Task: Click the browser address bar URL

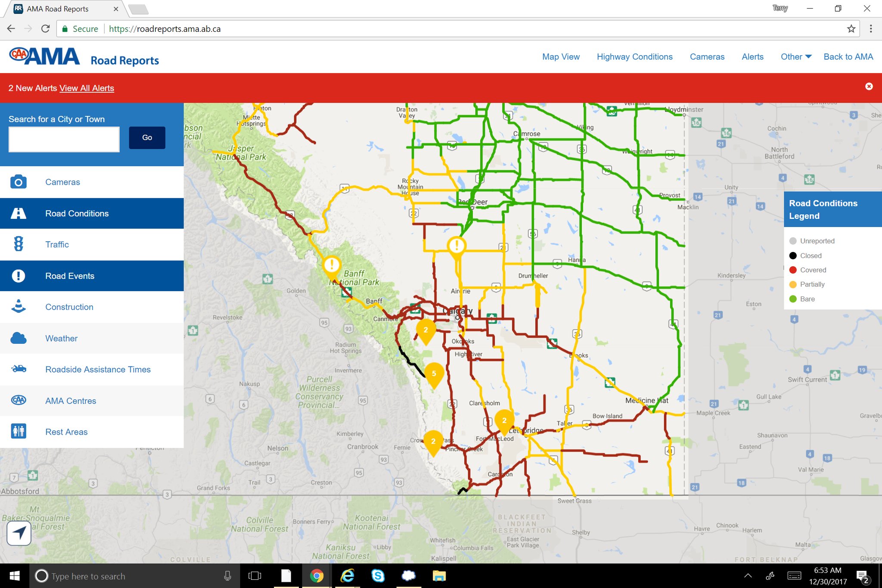Action: tap(165, 29)
